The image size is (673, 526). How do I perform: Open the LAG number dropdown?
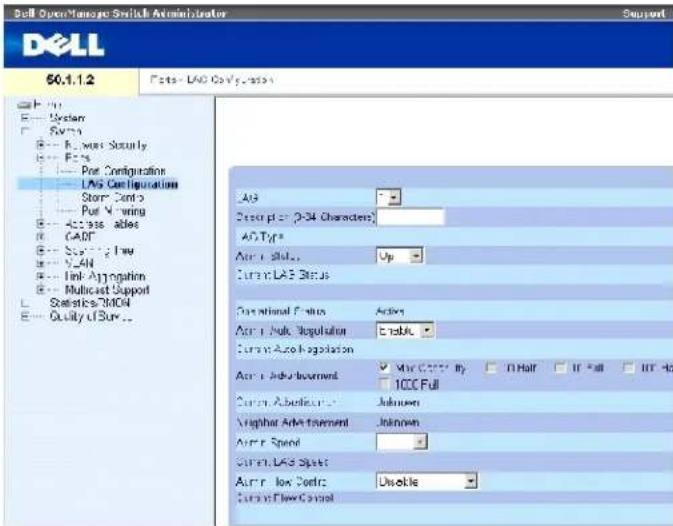coord(389,197)
